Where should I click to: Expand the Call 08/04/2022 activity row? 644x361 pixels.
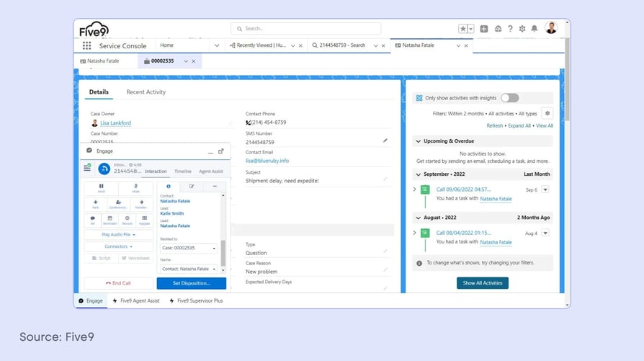[414, 233]
